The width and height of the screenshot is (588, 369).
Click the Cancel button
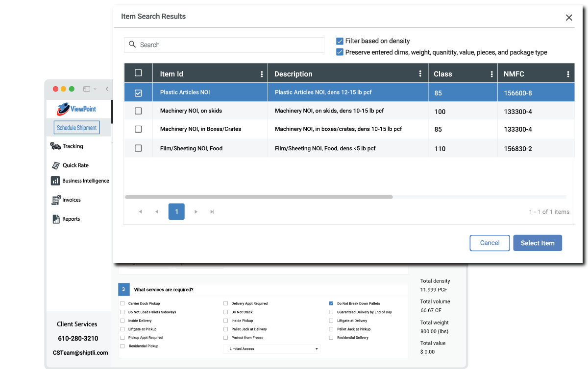tap(490, 243)
